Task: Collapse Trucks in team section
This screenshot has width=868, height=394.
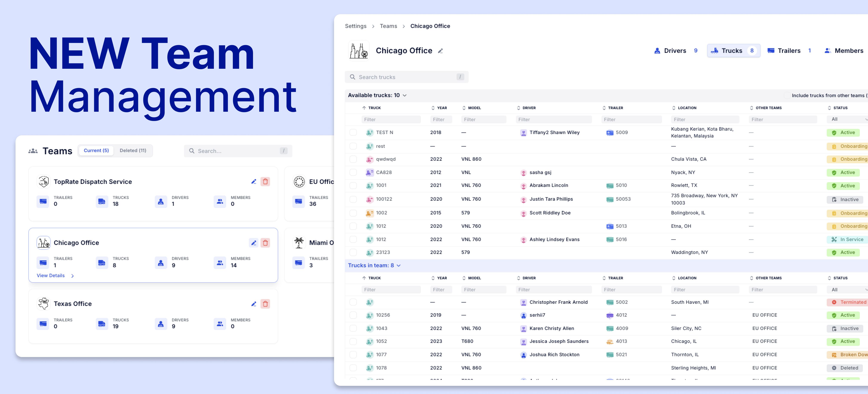Action: pos(399,266)
